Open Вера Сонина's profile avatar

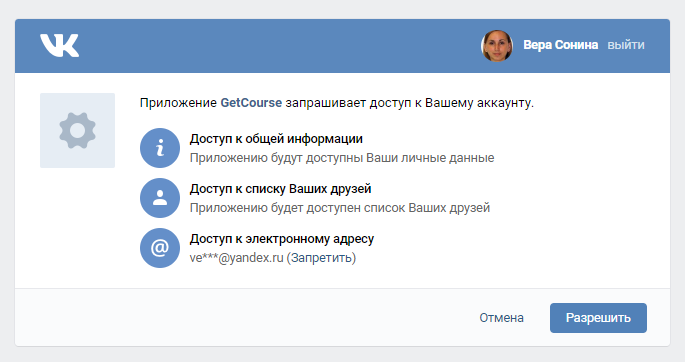(x=497, y=45)
